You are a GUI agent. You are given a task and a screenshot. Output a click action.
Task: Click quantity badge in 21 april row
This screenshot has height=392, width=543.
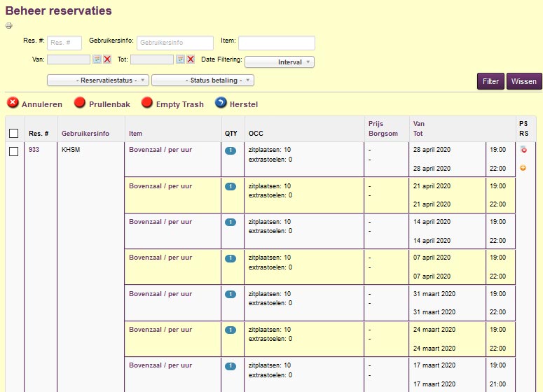point(231,186)
